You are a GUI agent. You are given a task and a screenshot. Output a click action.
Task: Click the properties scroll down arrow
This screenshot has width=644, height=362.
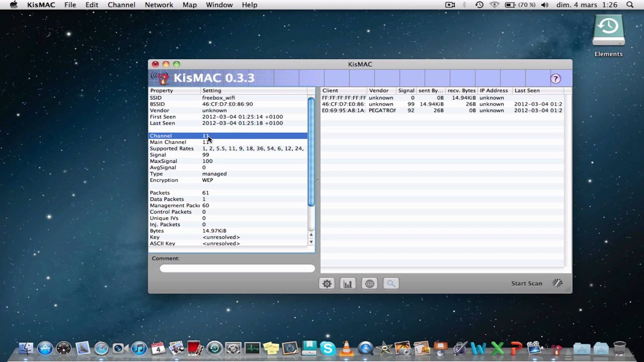click(311, 242)
